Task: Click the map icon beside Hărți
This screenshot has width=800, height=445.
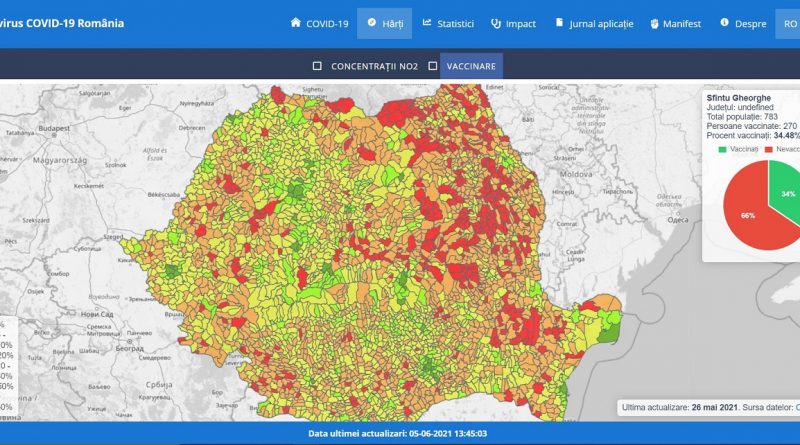Action: tap(372, 23)
